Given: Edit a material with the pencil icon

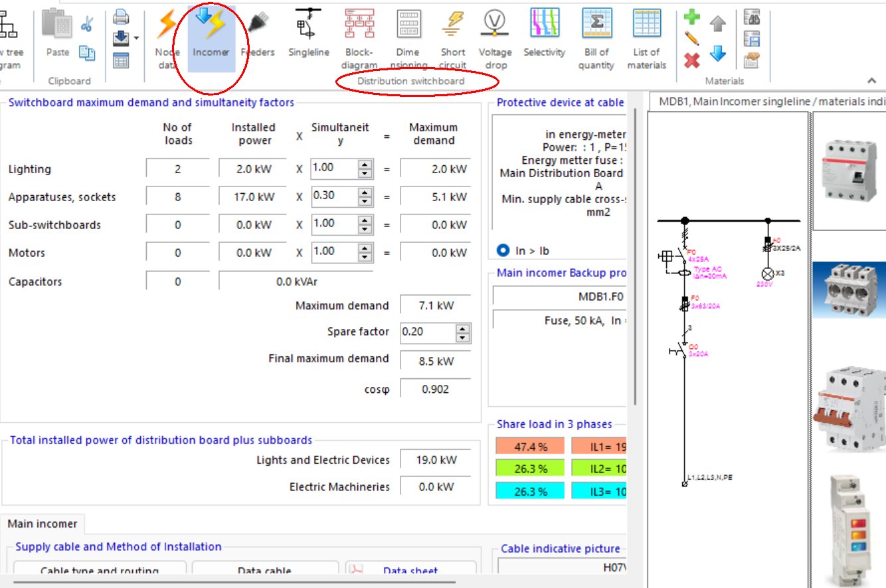Looking at the screenshot, I should point(692,37).
